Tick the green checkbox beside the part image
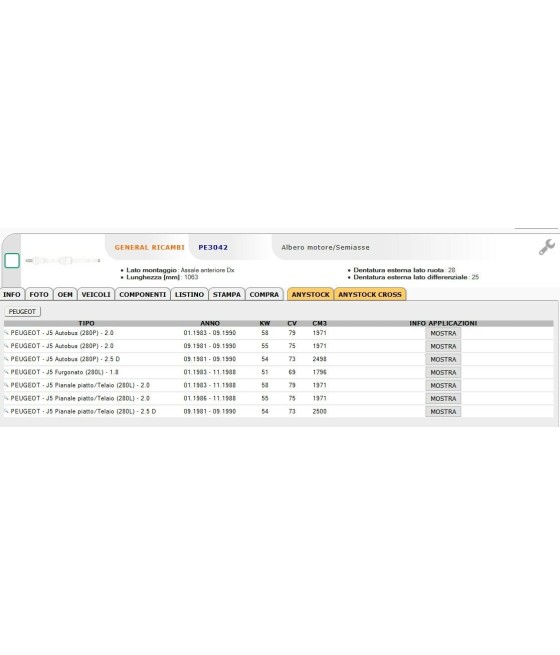The width and height of the screenshot is (560, 655). 12,260
